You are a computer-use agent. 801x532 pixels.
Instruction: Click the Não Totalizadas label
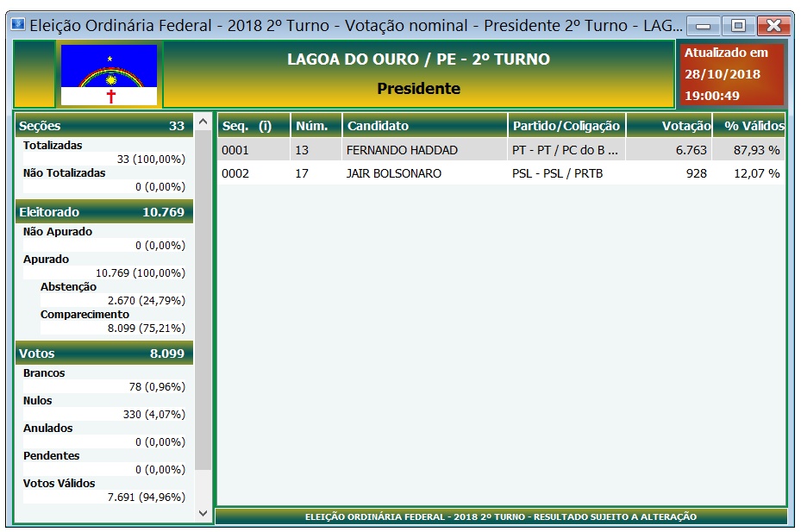[x=65, y=173]
